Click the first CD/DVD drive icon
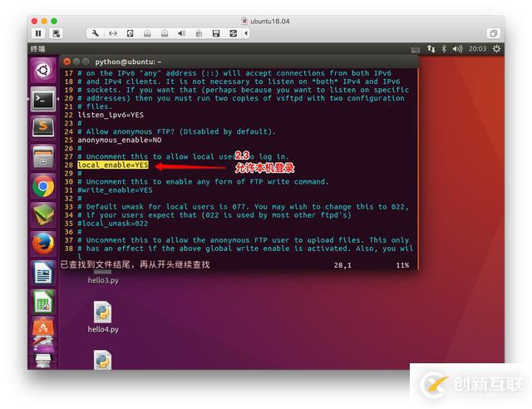This screenshot has height=409, width=532. pyautogui.click(x=147, y=33)
